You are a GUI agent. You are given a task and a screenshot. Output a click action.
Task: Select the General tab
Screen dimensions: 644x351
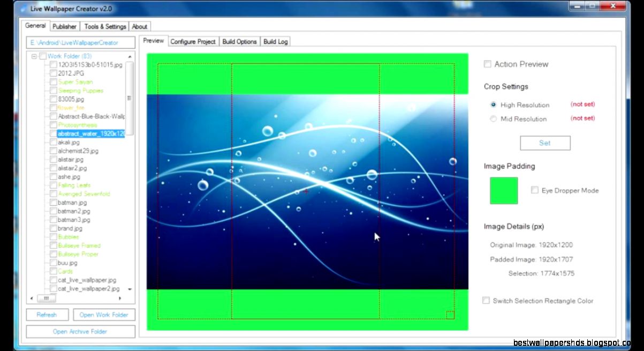tap(35, 26)
